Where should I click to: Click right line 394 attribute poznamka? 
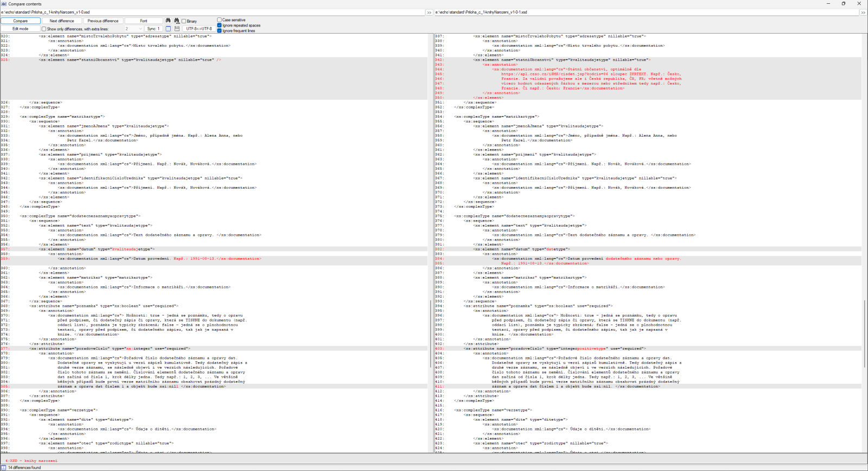538,306
